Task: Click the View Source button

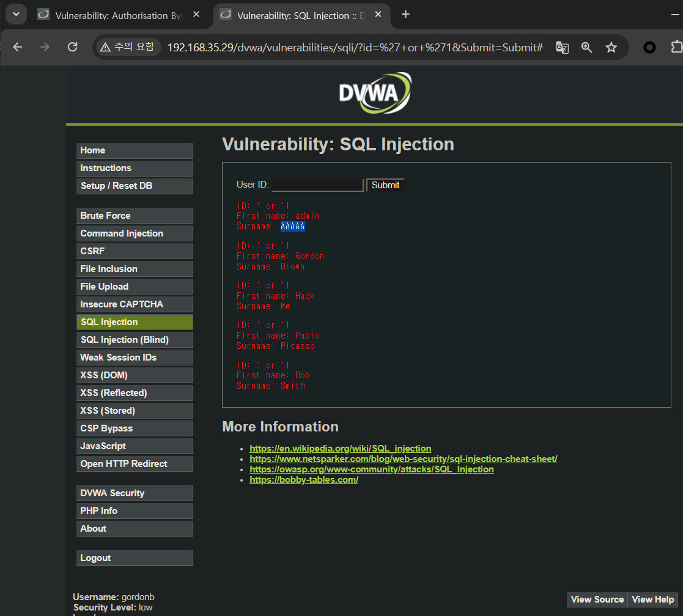Action: tap(597, 599)
